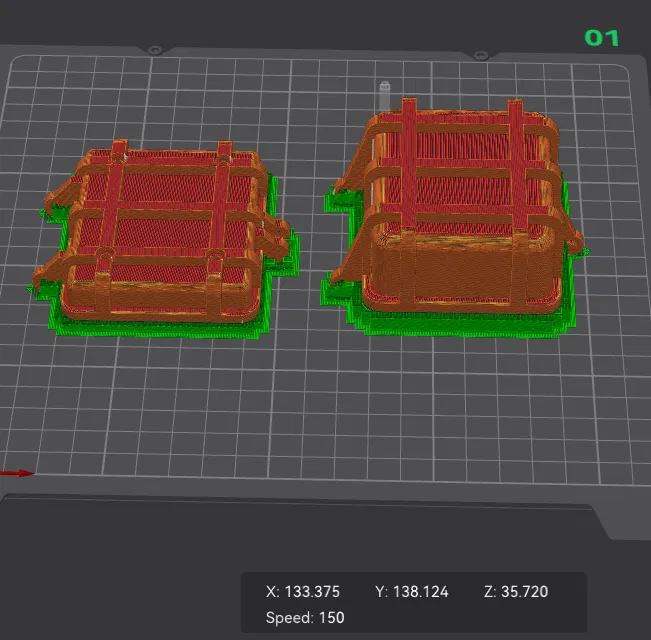The image size is (651, 640).
Task: Click the red X-axis arrow at plate corner
Action: coord(17,473)
